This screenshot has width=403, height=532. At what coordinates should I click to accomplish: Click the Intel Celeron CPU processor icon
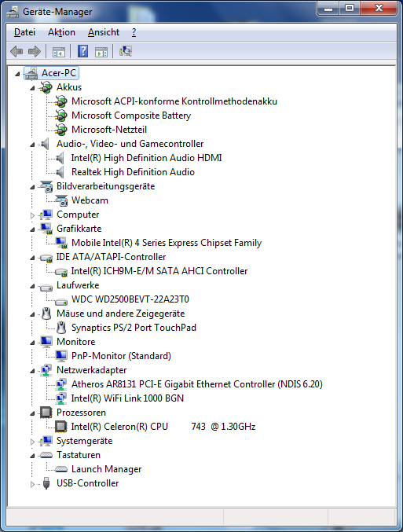click(61, 427)
